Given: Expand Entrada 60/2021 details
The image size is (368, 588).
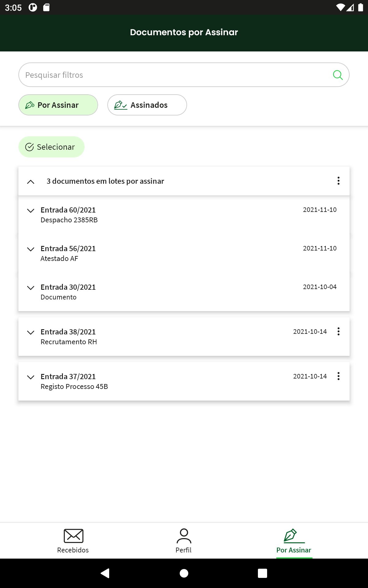Looking at the screenshot, I should (x=31, y=210).
